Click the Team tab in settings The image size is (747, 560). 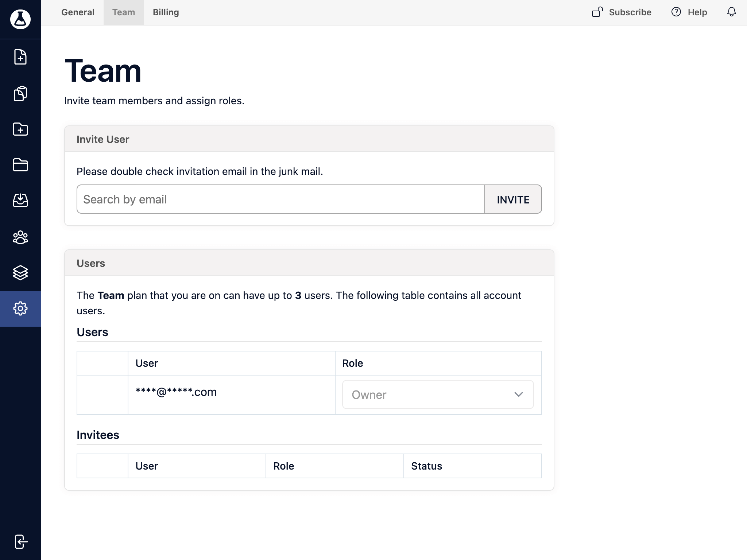[x=124, y=12]
